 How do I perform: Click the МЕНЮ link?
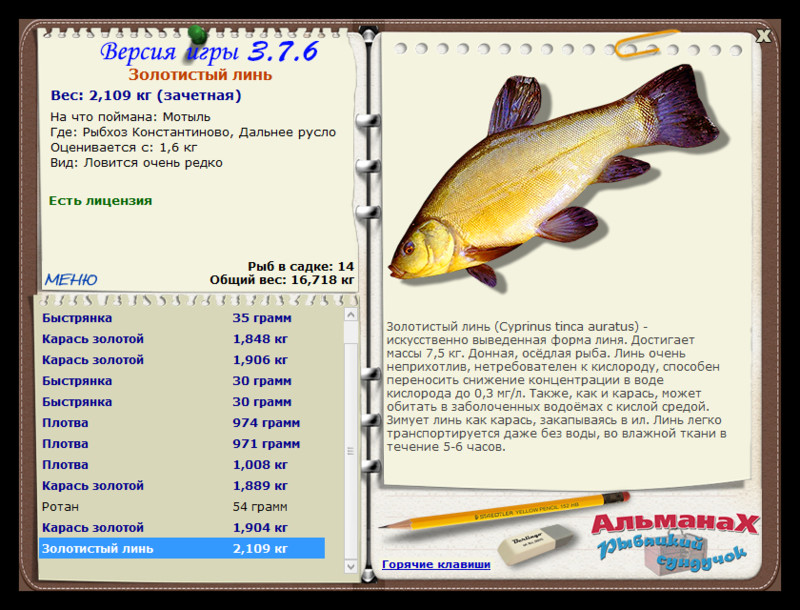click(71, 279)
